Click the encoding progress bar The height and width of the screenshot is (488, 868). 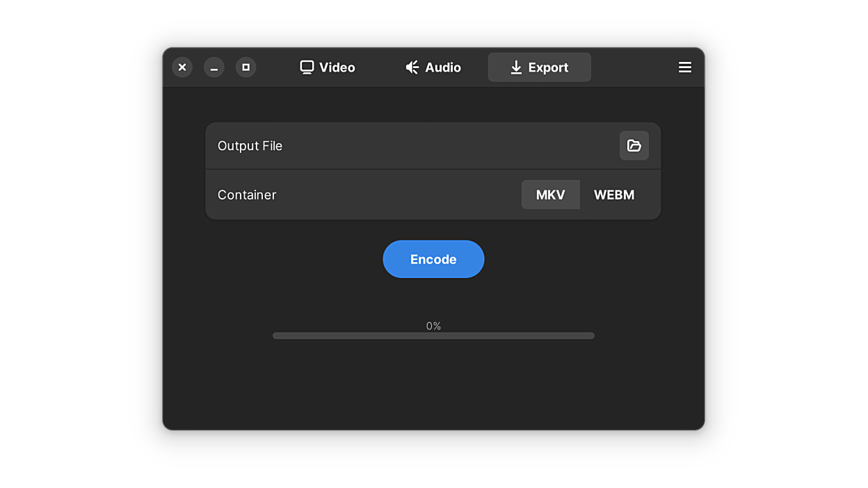[x=433, y=336]
